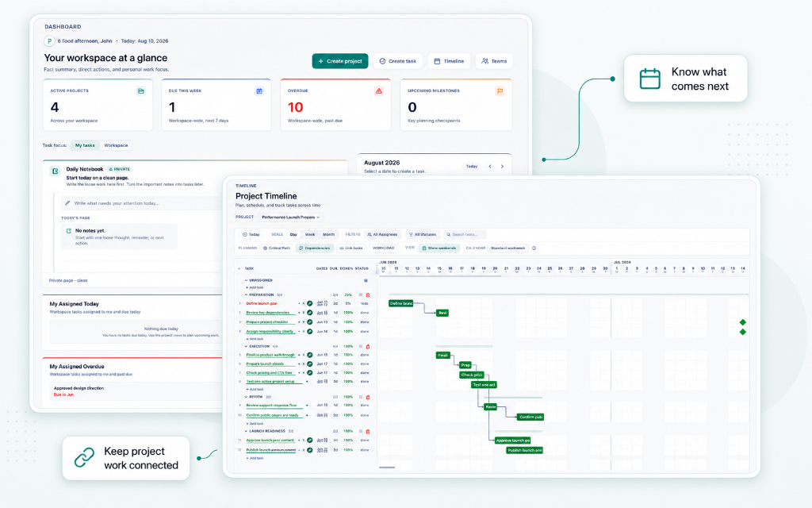Viewport: 812px width, 508px height.
Task: Click assignee avatar on Review key dependencies row
Action: point(310,313)
